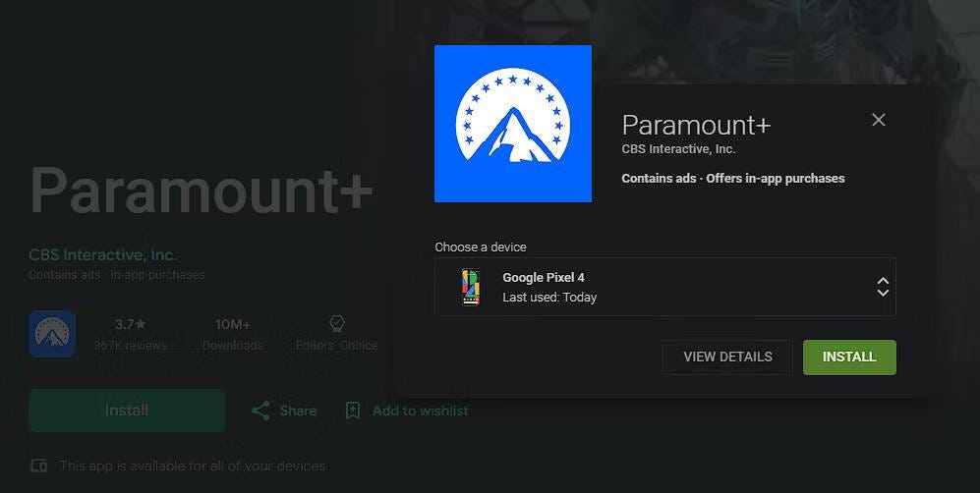Click the devices availability icon
The width and height of the screenshot is (980, 493).
click(38, 466)
